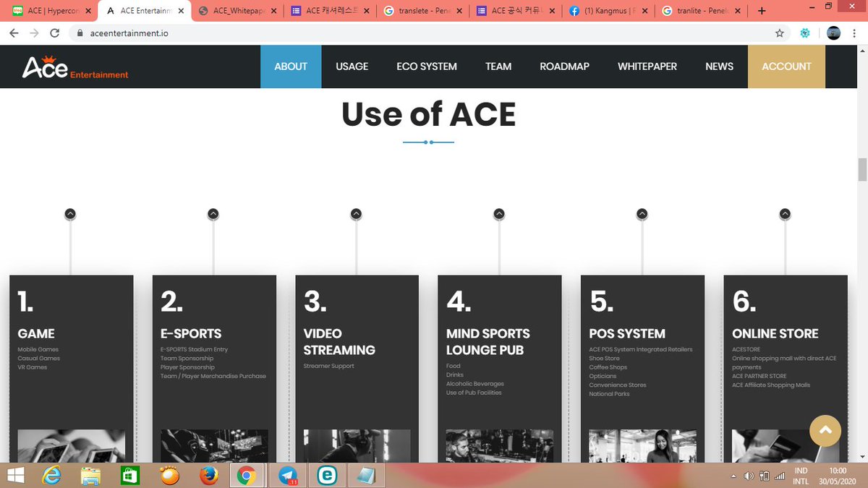Click the ACCOUNT button
868x488 pixels.
(x=786, y=67)
